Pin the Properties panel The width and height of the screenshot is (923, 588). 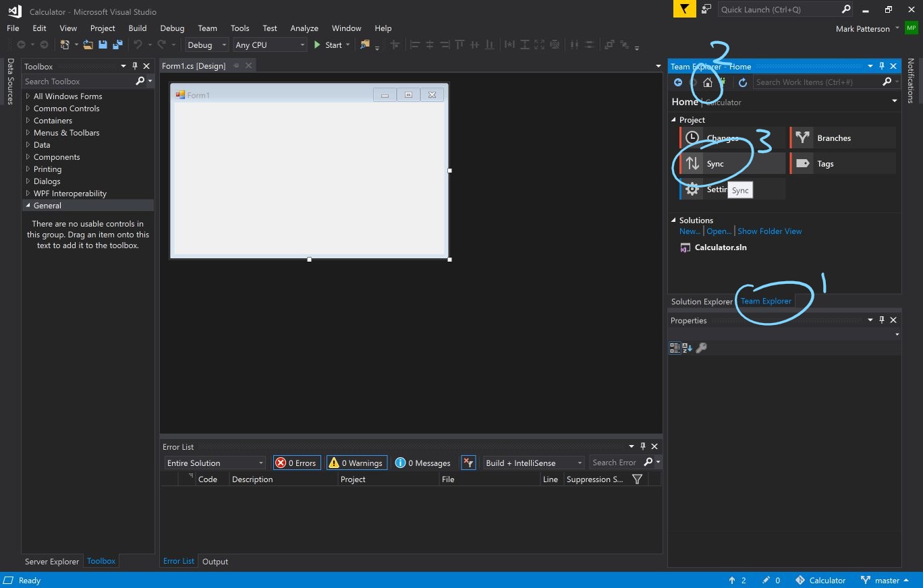882,320
